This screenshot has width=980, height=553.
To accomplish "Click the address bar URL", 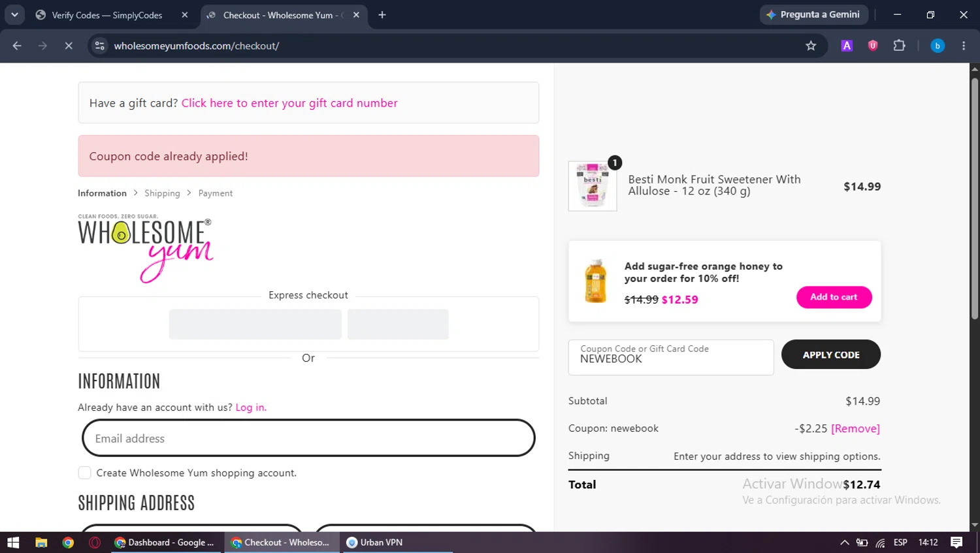I will coord(197,46).
